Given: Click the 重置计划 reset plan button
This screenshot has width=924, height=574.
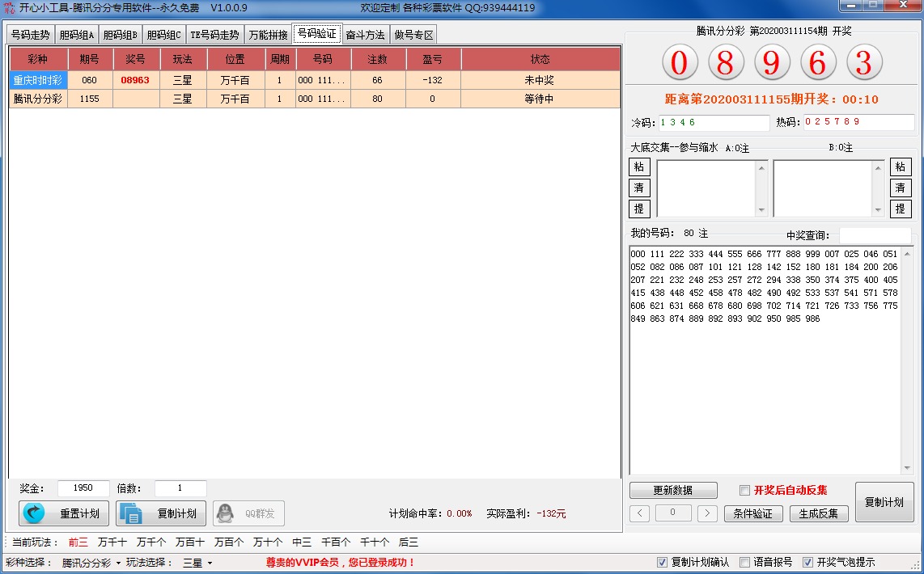Looking at the screenshot, I should (x=64, y=513).
